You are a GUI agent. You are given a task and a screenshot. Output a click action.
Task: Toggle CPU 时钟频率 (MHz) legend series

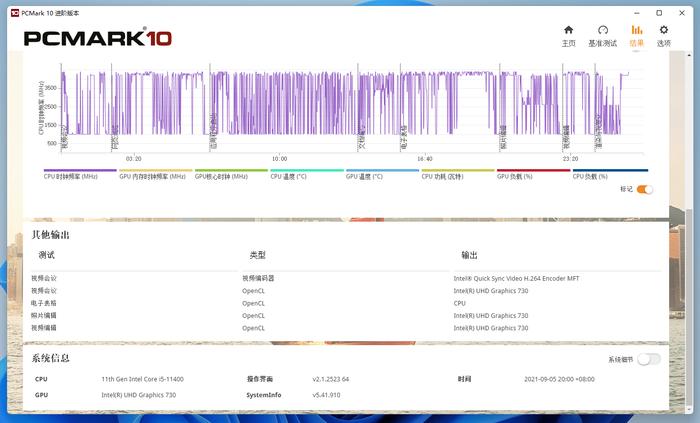[x=80, y=174]
